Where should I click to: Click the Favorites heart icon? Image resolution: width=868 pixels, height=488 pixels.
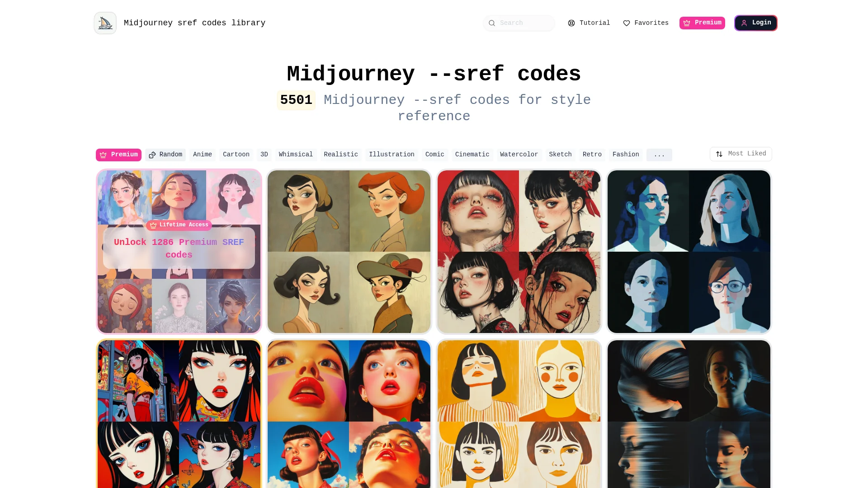[627, 23]
